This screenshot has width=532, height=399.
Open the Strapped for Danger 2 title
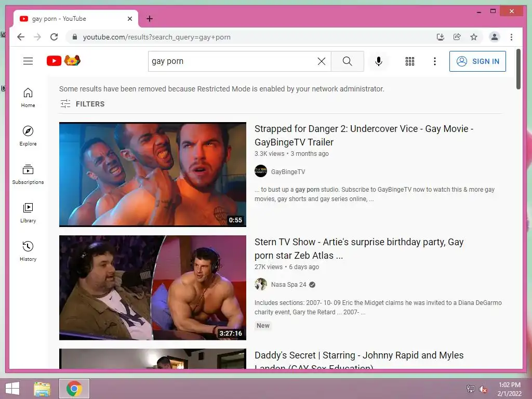[x=364, y=136]
